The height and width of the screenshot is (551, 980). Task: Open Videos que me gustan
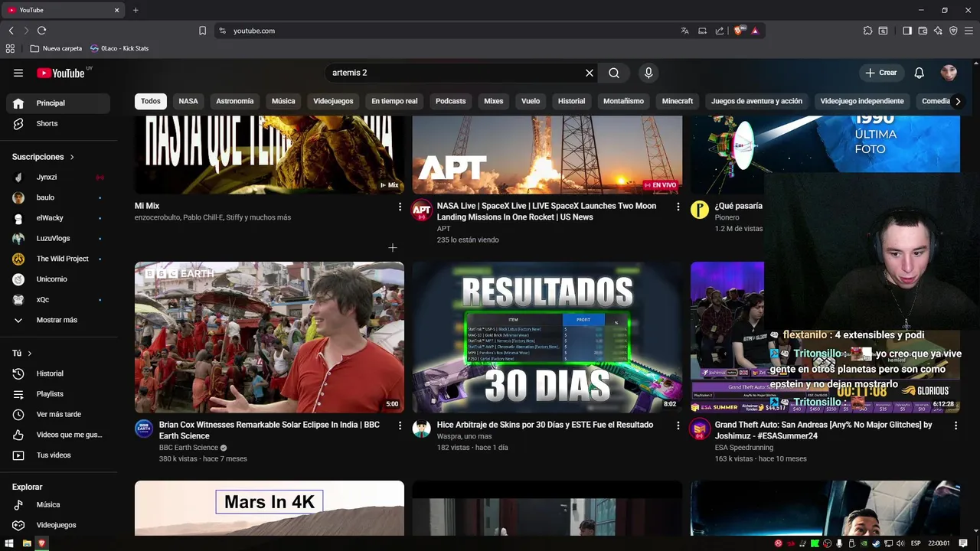pyautogui.click(x=58, y=435)
